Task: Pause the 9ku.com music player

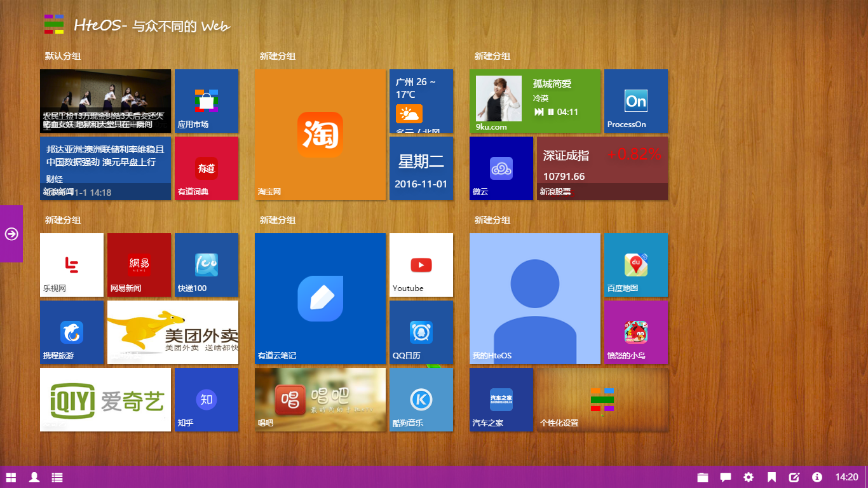Action: pos(551,112)
